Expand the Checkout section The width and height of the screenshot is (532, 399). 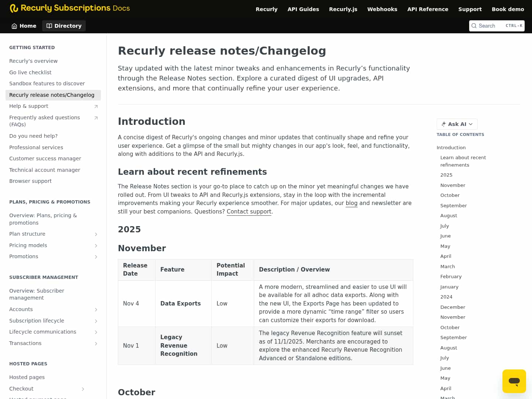click(83, 389)
